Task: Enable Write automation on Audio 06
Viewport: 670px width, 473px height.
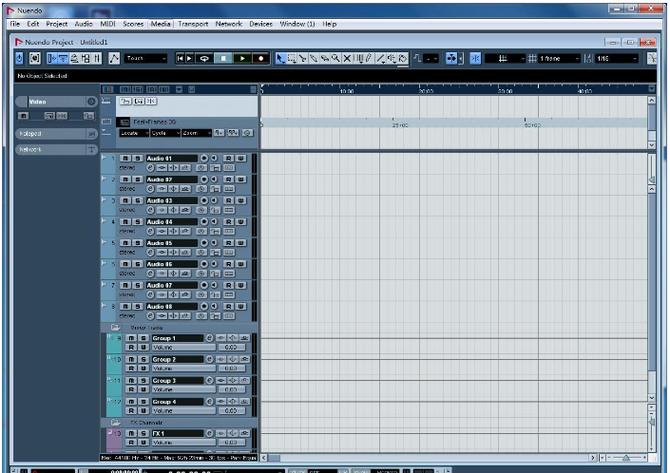Action: (x=241, y=264)
